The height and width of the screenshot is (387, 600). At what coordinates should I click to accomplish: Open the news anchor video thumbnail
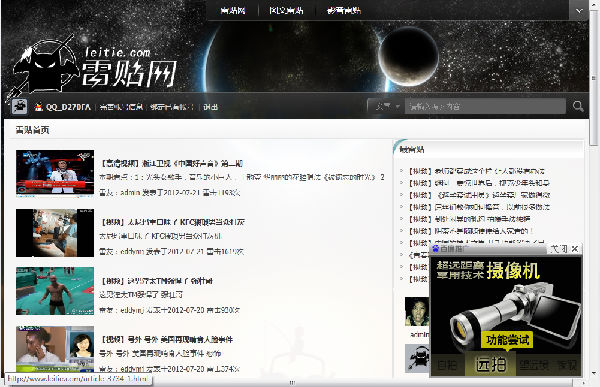[x=55, y=349]
